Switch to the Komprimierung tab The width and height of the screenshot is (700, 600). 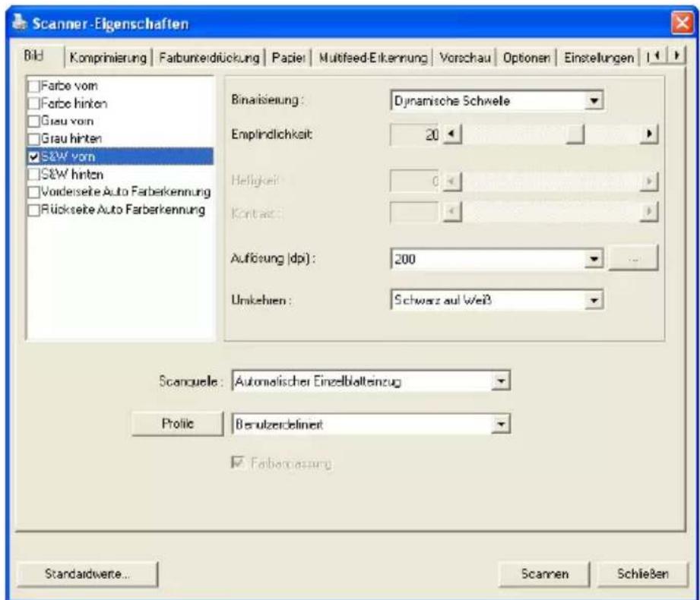(108, 58)
